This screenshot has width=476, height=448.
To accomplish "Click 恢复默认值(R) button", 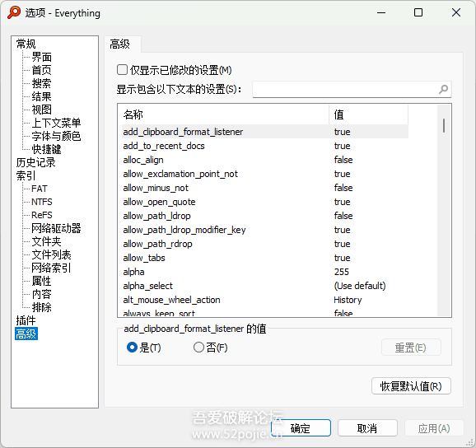I will (x=411, y=386).
